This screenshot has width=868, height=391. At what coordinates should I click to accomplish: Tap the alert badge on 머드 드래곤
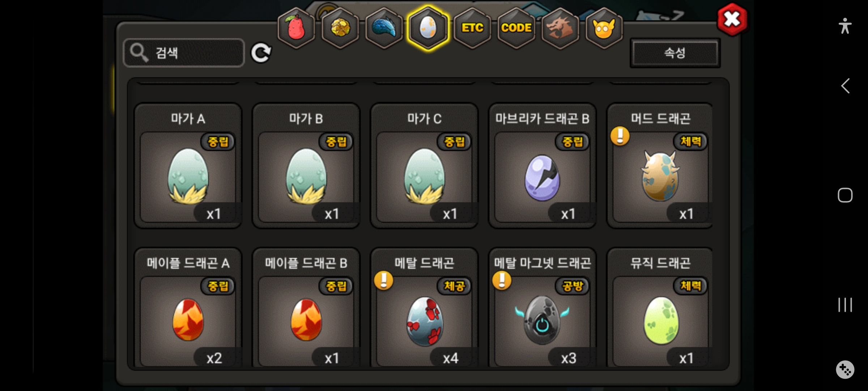(620, 136)
